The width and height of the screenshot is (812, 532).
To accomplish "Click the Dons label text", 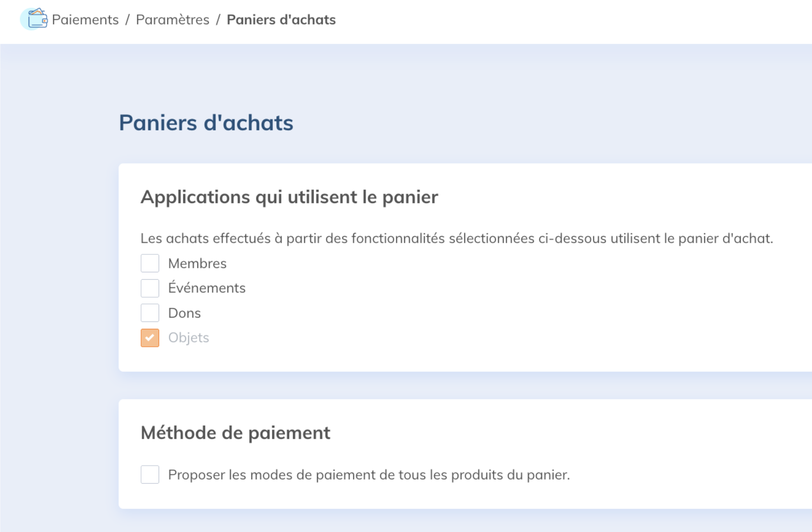I will click(184, 313).
